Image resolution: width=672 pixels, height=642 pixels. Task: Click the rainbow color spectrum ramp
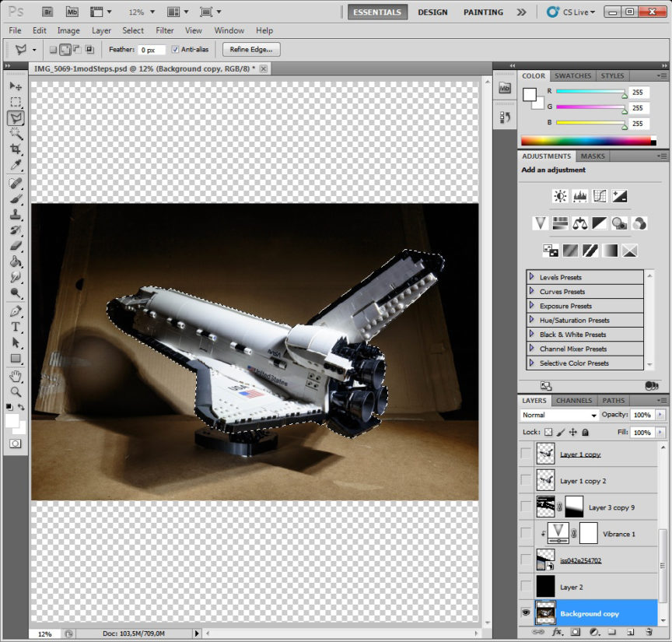coord(588,141)
